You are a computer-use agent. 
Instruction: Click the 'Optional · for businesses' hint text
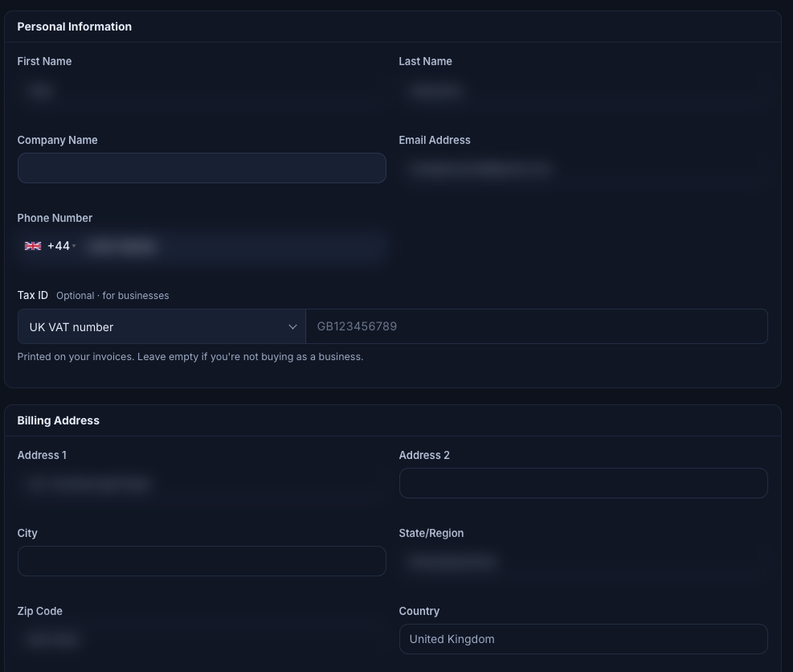(x=112, y=296)
